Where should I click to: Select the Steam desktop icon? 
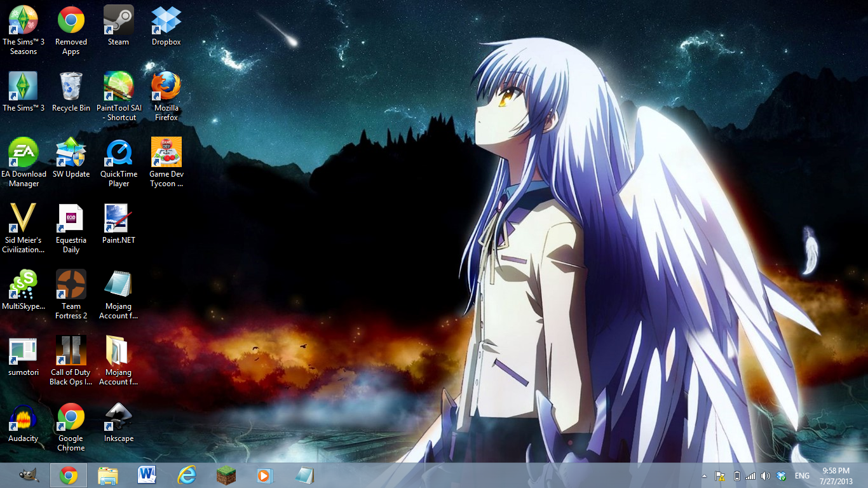(119, 25)
